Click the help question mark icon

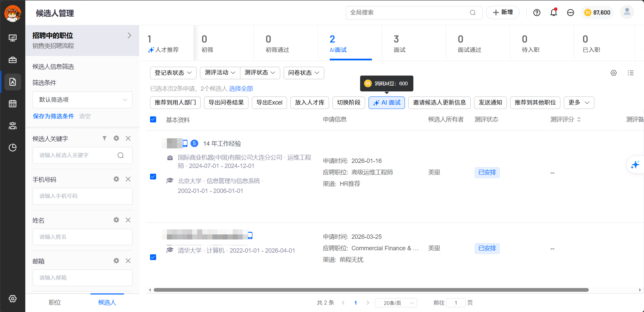(537, 12)
